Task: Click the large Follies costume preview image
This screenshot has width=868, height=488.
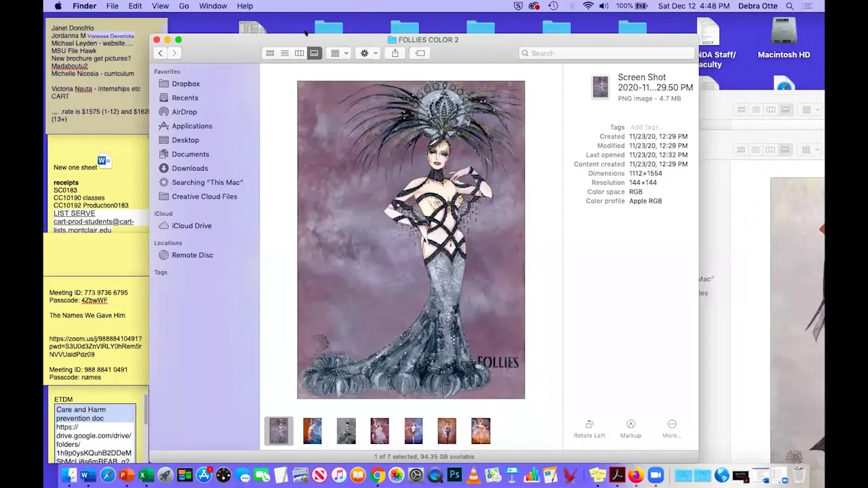Action: [411, 240]
